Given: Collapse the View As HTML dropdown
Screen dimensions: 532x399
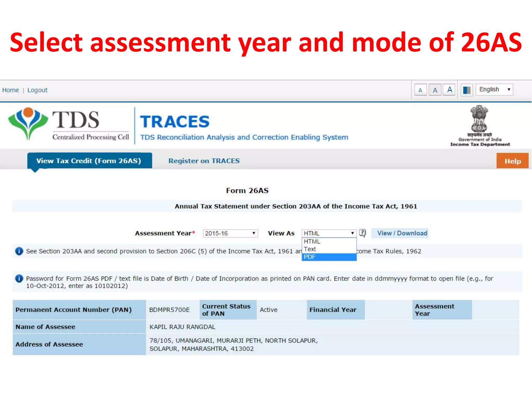Looking at the screenshot, I should (329, 233).
